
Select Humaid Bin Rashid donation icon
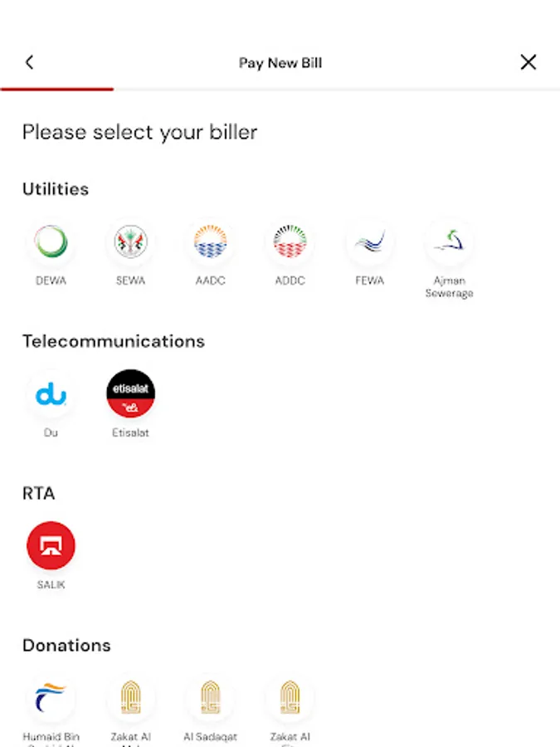(x=51, y=700)
